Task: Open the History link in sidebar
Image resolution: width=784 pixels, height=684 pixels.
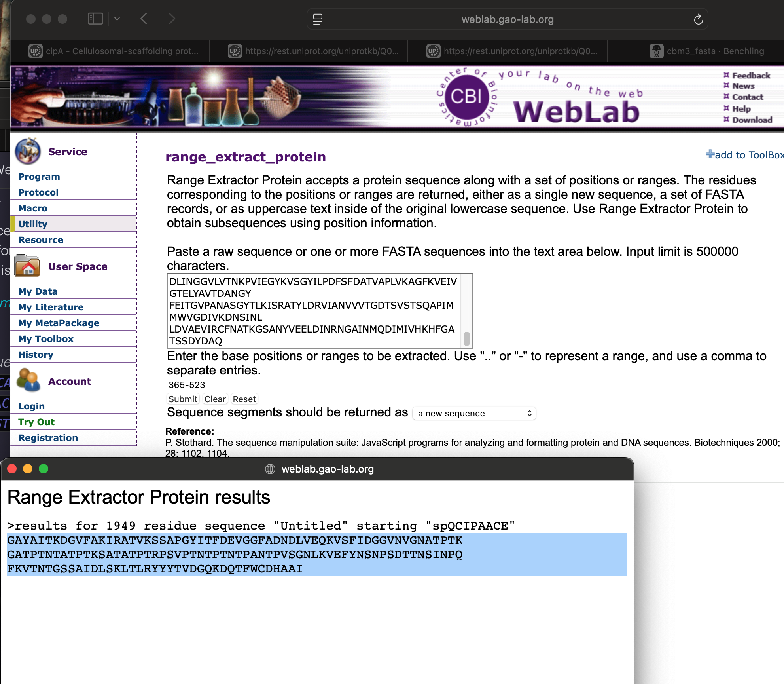Action: coord(36,355)
